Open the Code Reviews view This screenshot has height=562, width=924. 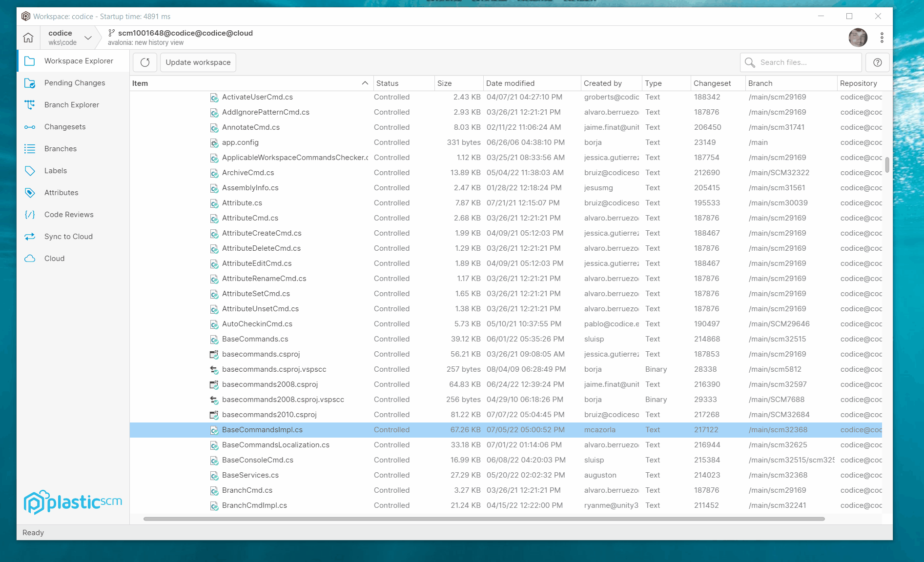(x=68, y=214)
